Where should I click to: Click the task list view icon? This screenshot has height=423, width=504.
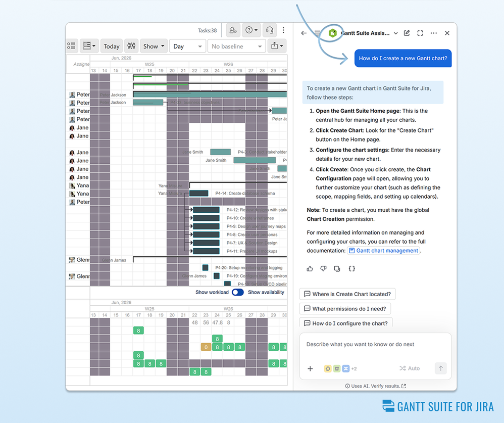coord(71,46)
